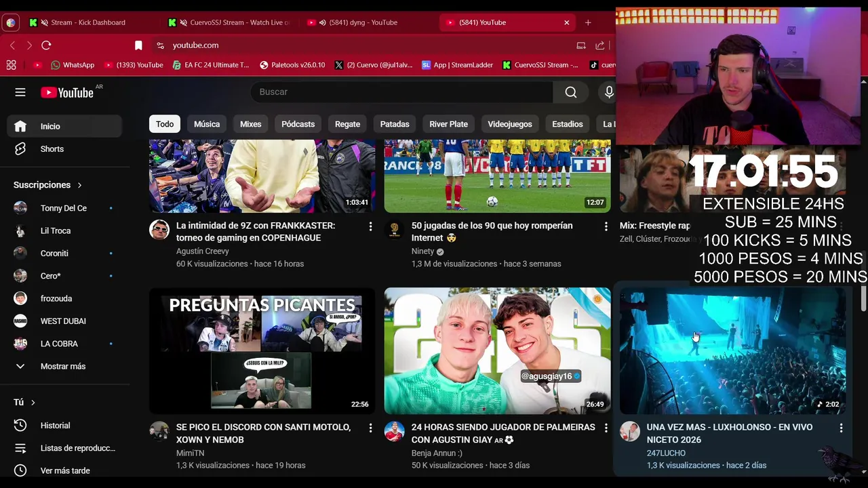Viewport: 868px width, 488px height.
Task: Open more options for the LUXHOLONSO video
Action: [x=841, y=428]
